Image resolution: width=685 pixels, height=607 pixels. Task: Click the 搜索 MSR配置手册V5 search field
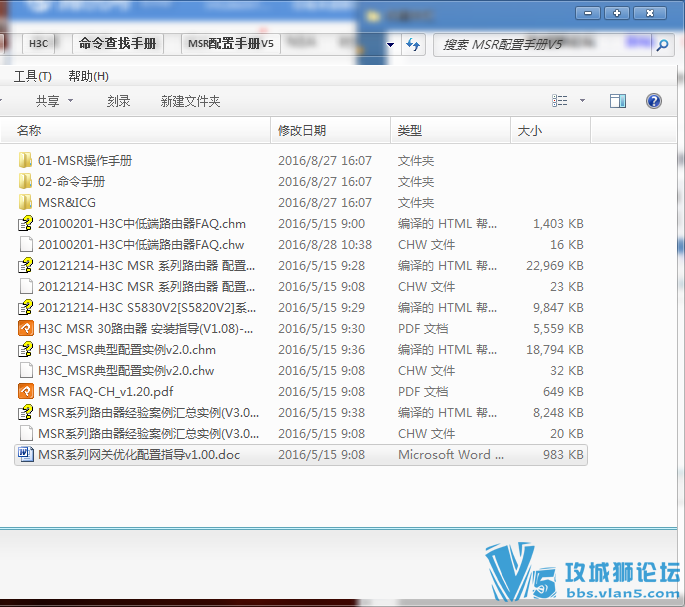542,45
